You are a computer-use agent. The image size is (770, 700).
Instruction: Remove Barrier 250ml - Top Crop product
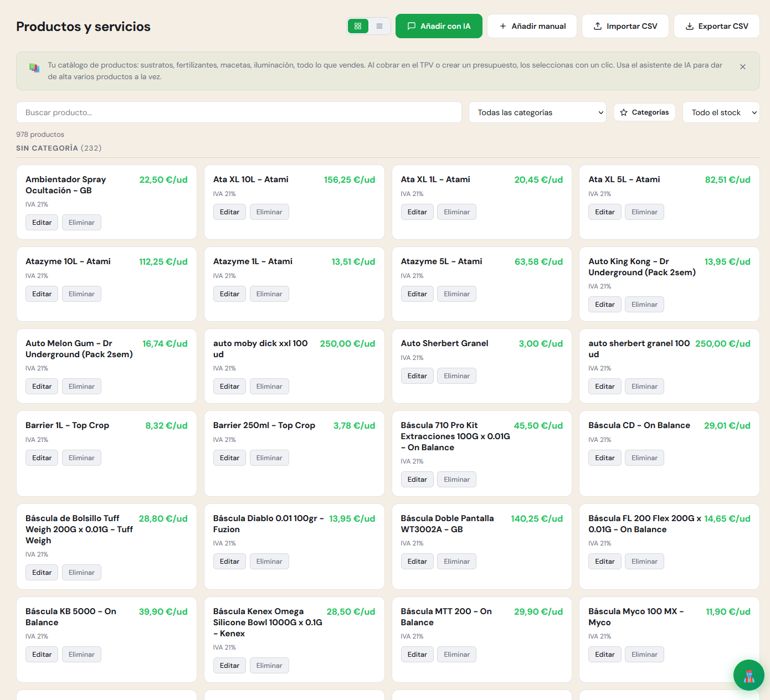coord(269,458)
